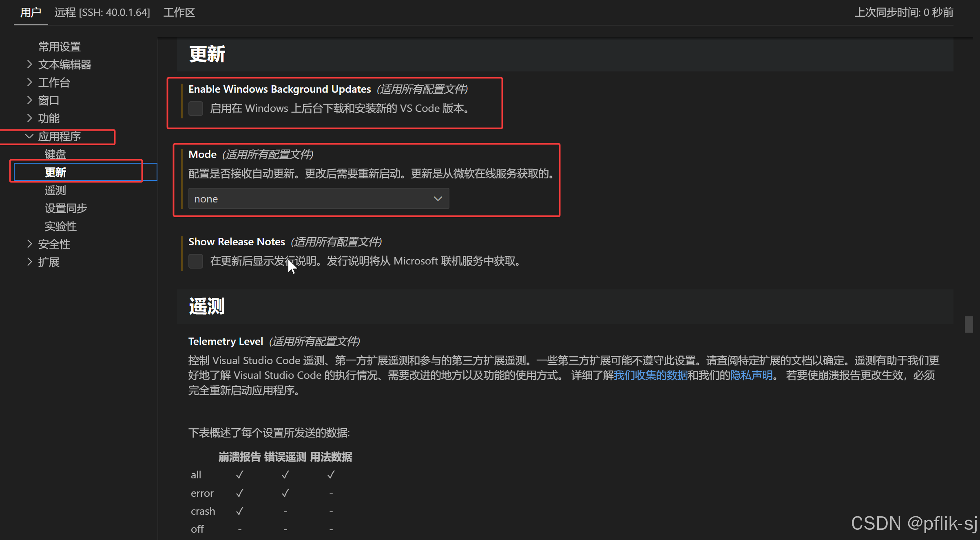
Task: Click the settings vertical scrollbar thumb
Action: 969,324
